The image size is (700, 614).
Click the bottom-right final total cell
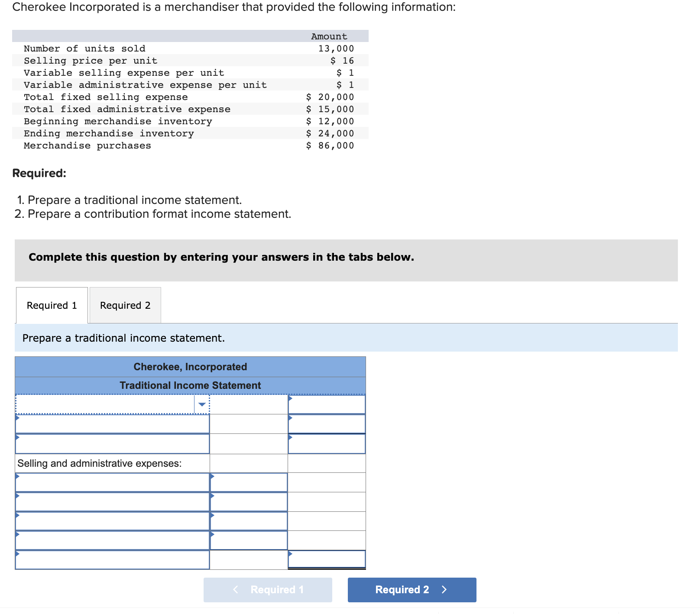pyautogui.click(x=327, y=559)
